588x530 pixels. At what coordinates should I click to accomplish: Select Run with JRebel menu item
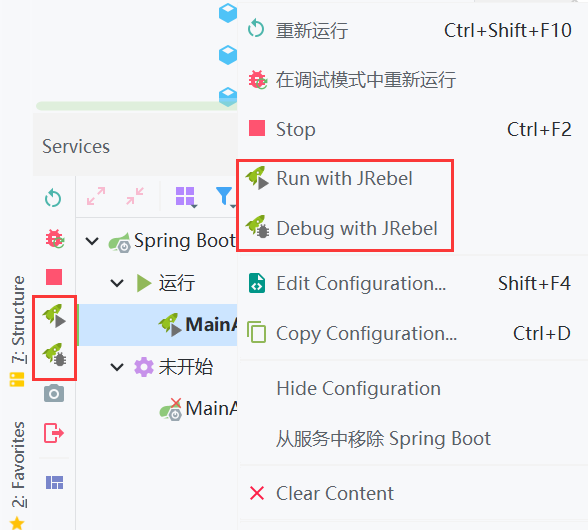coord(345,179)
